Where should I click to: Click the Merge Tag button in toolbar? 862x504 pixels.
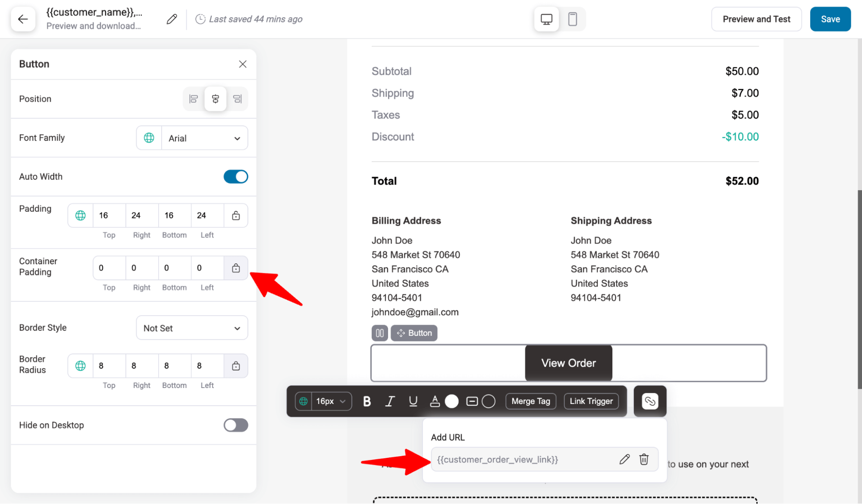click(x=530, y=400)
